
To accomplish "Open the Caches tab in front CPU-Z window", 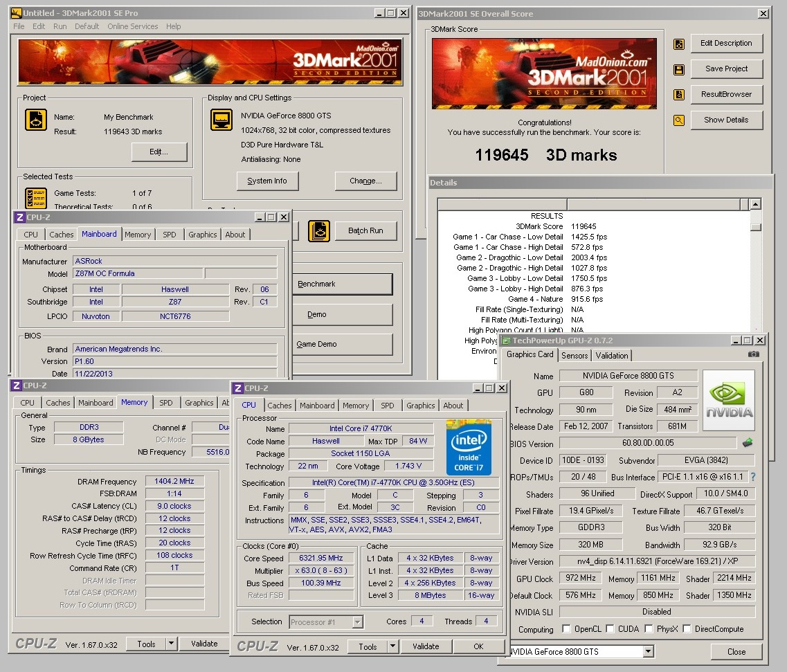I will click(279, 405).
